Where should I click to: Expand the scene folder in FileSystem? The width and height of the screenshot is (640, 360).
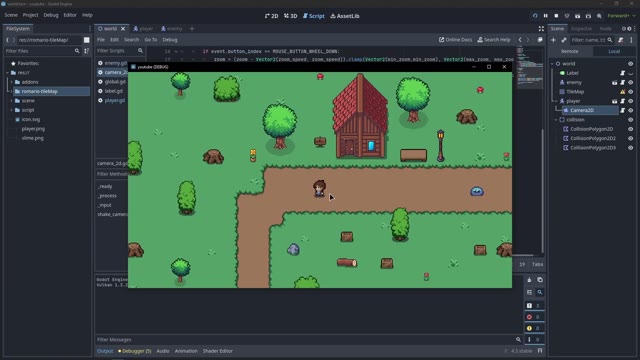click(x=11, y=101)
